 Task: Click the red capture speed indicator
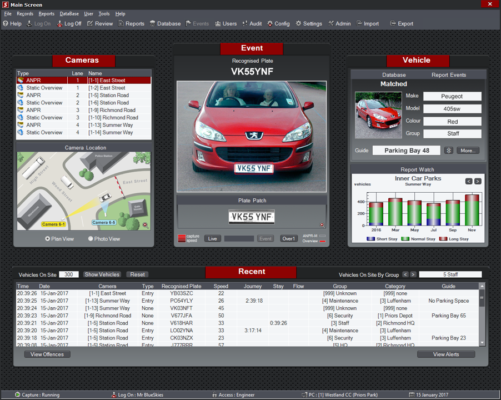[182, 238]
